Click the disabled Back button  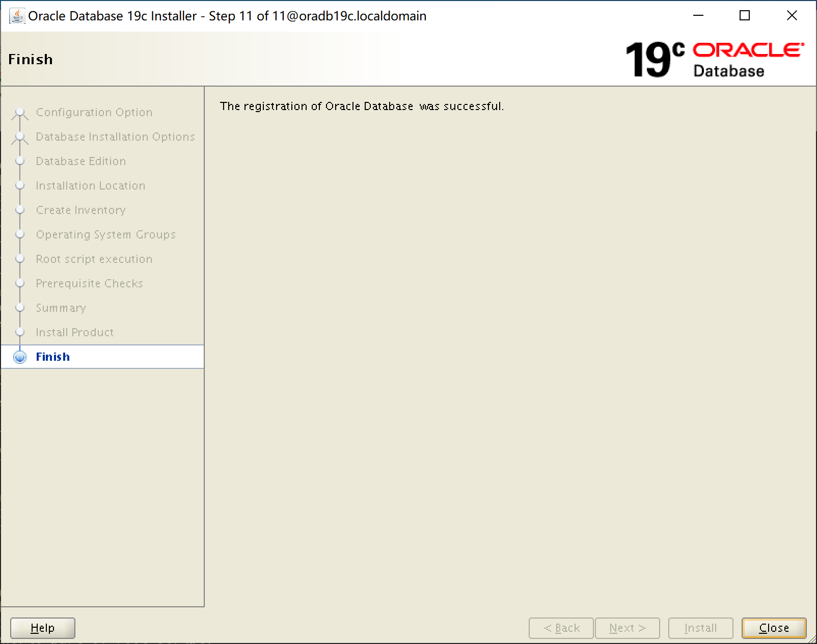pos(561,628)
